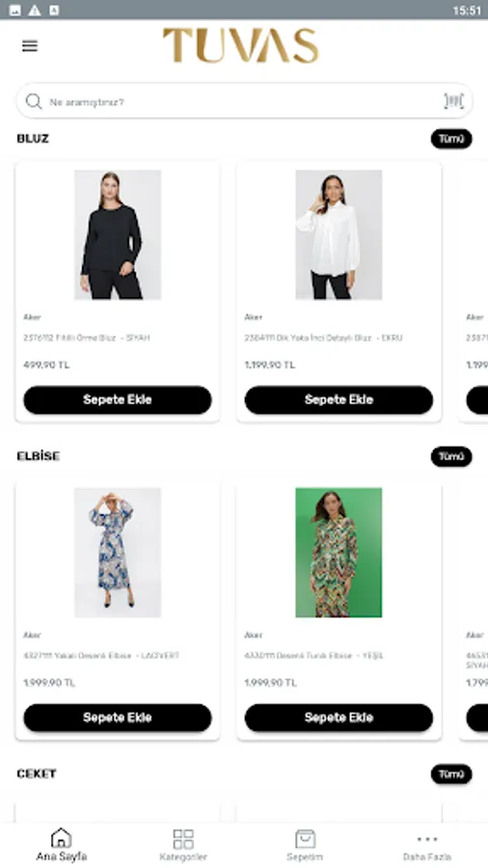This screenshot has width=488, height=868.
Task: Open green tunic dress image
Action: pyautogui.click(x=339, y=553)
